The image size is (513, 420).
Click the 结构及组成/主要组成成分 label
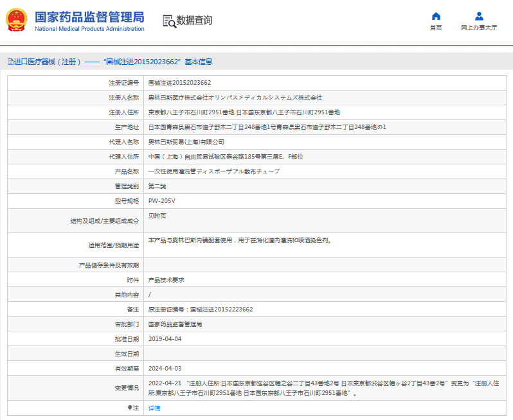click(x=104, y=221)
